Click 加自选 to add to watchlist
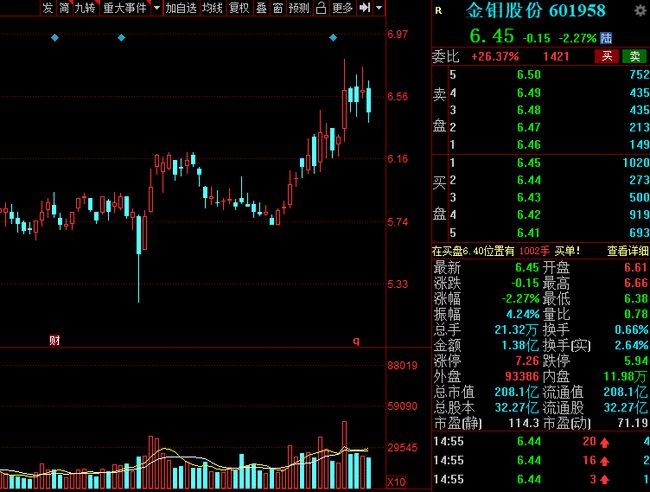The image size is (650, 492). (181, 7)
